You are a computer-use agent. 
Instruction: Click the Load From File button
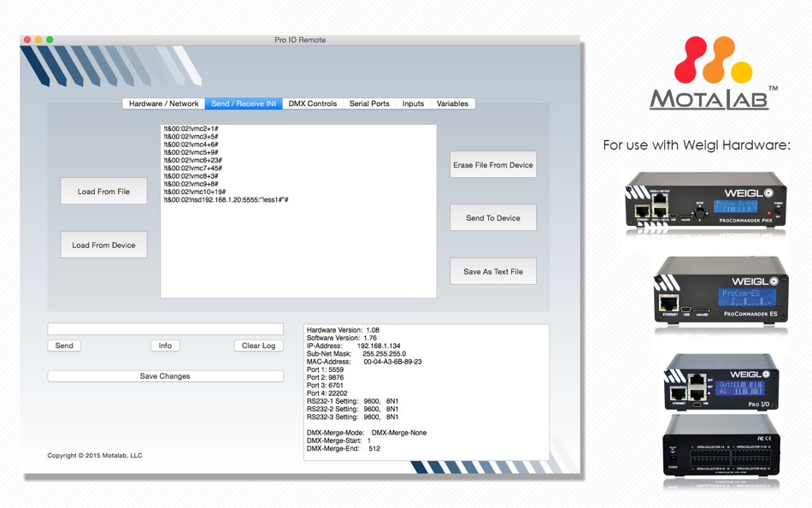tap(103, 192)
